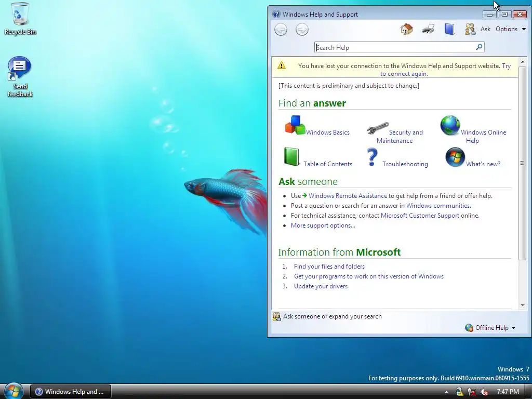
Task: Click the network tray icon with red X
Action: pyautogui.click(x=472, y=392)
